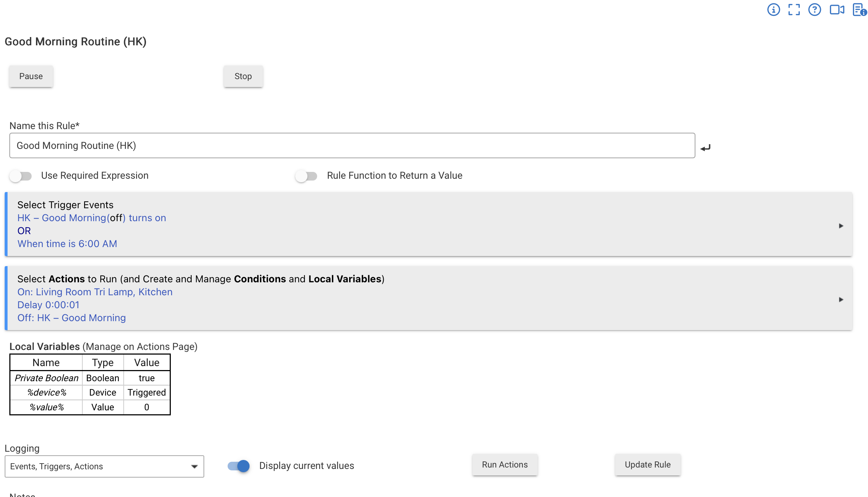Viewport: 868px width, 497px height.
Task: Click the enter arrow beside rule name
Action: coord(705,147)
